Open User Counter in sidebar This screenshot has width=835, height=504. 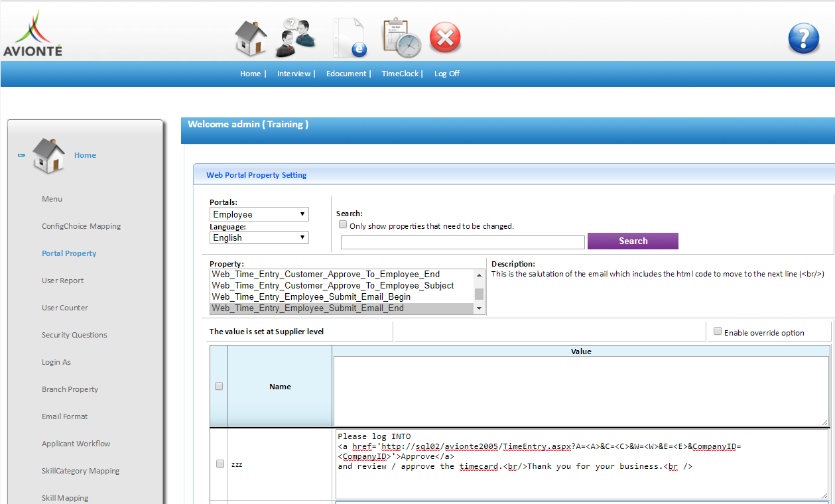click(x=65, y=308)
